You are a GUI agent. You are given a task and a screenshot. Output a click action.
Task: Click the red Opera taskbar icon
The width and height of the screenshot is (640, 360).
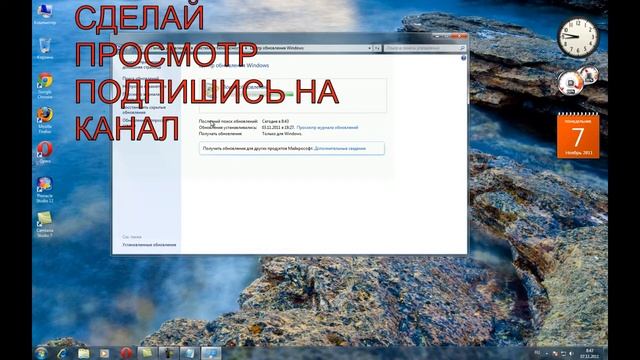pos(126,353)
